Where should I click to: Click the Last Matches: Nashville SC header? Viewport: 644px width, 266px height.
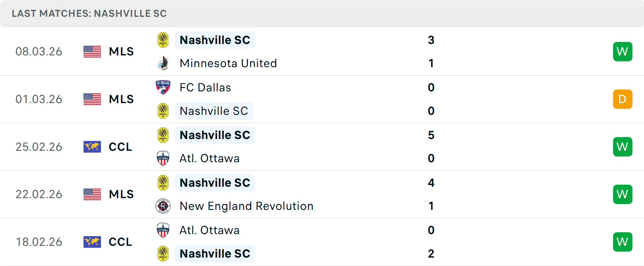(x=89, y=13)
